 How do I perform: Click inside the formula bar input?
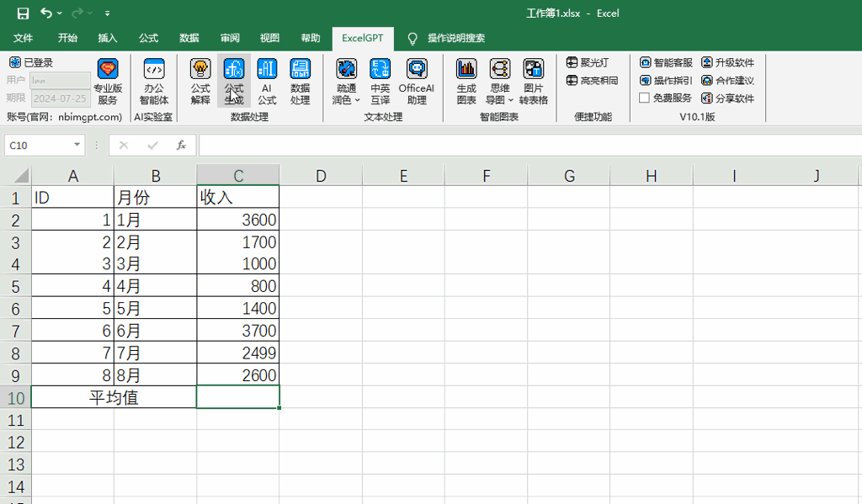[x=530, y=145]
